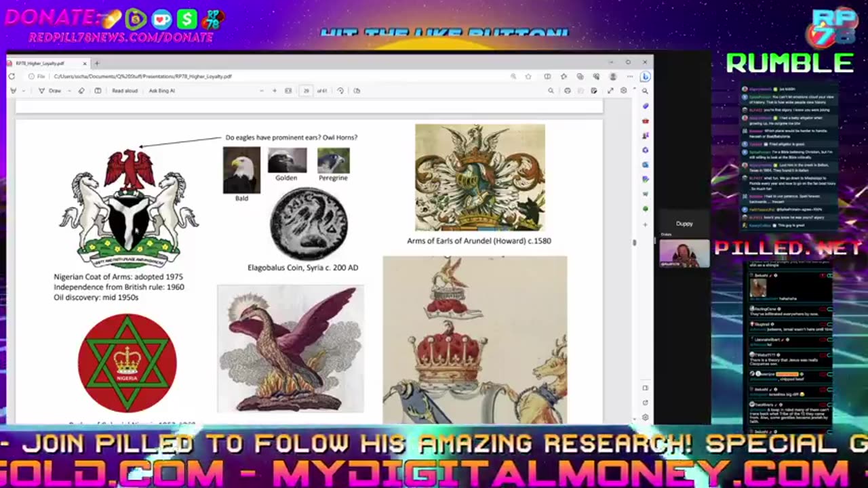Open Edge split screen icon
Viewport: 868px width, 488px height.
pos(547,77)
